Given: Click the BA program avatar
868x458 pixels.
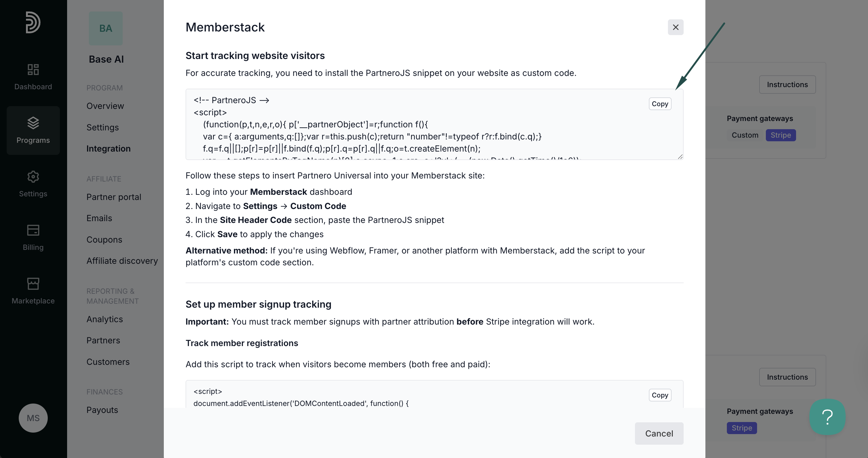Looking at the screenshot, I should pos(105,28).
